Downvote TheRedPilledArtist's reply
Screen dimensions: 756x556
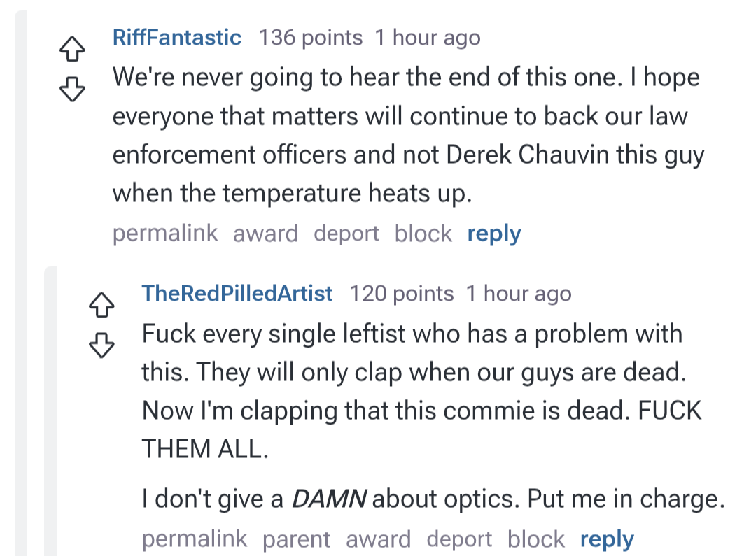[101, 343]
